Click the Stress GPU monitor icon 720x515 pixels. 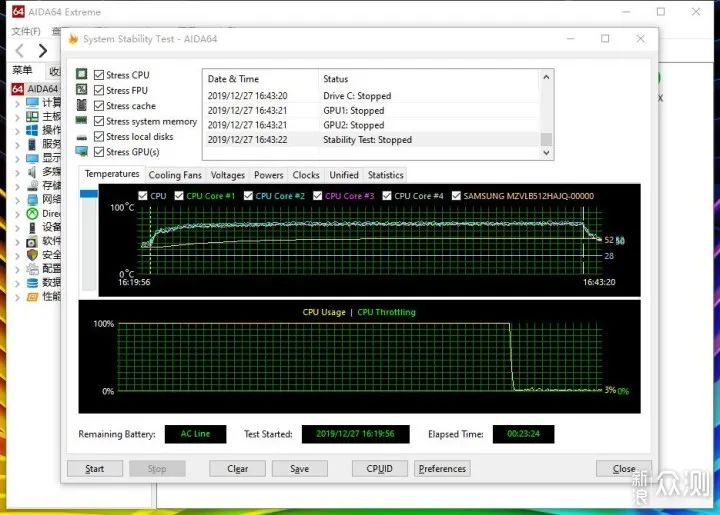pos(82,151)
